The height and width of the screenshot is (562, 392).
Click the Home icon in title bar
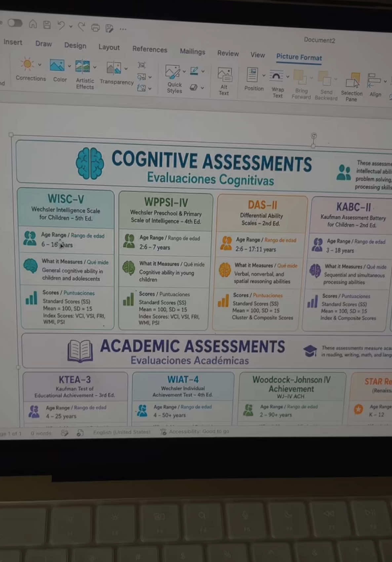[x=33, y=24]
